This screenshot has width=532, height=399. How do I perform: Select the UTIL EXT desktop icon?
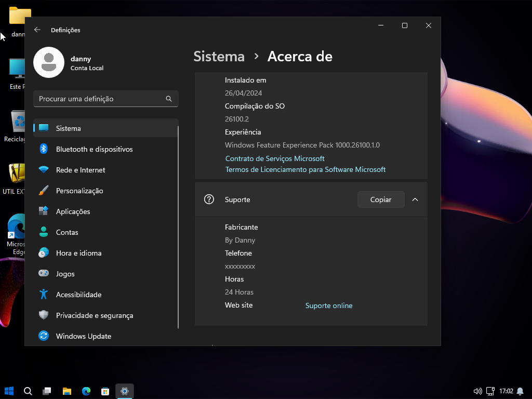(x=14, y=179)
